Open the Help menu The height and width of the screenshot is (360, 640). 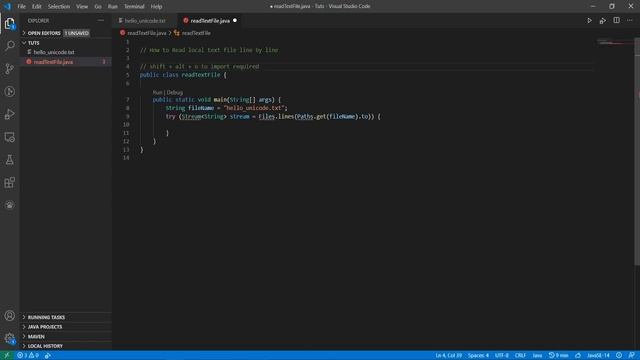156,7
